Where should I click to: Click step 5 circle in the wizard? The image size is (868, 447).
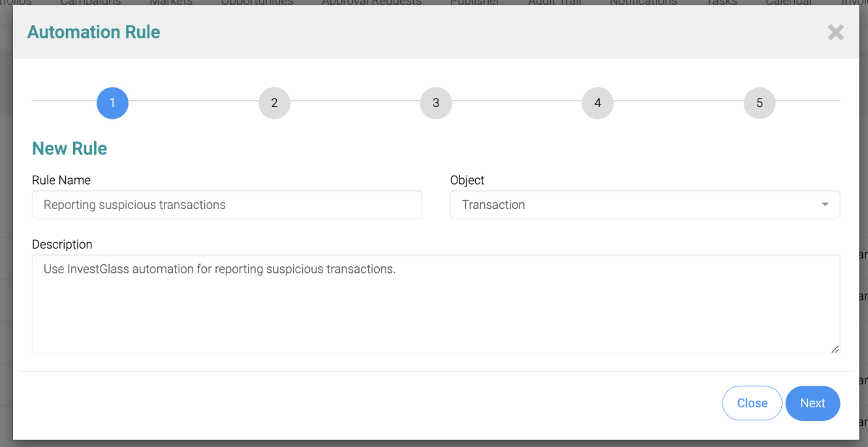760,102
